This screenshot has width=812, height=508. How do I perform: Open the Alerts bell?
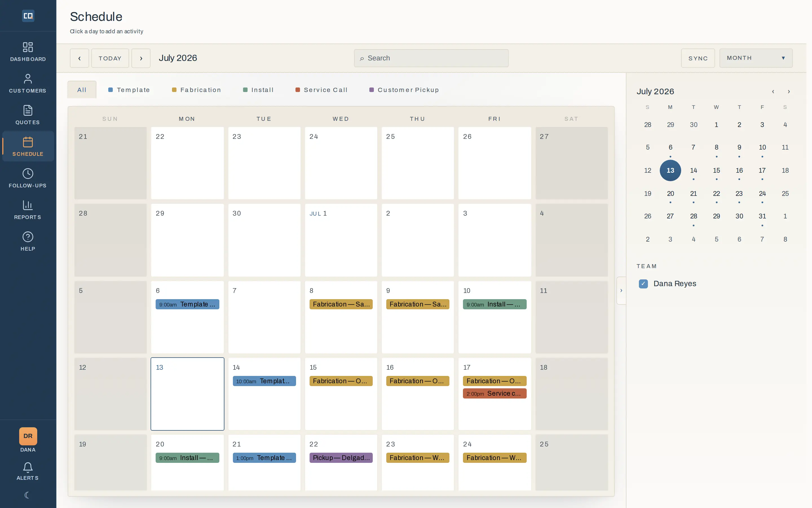pos(28,471)
